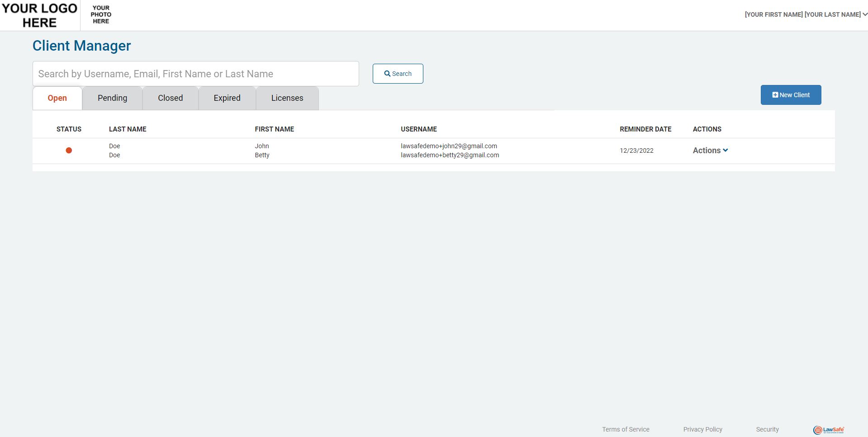Click the New Client button
This screenshot has width=868, height=437.
(x=791, y=94)
